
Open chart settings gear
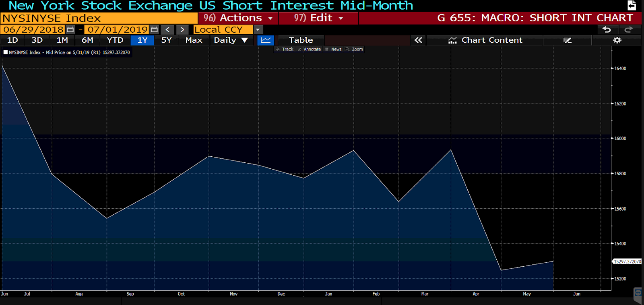pyautogui.click(x=617, y=40)
